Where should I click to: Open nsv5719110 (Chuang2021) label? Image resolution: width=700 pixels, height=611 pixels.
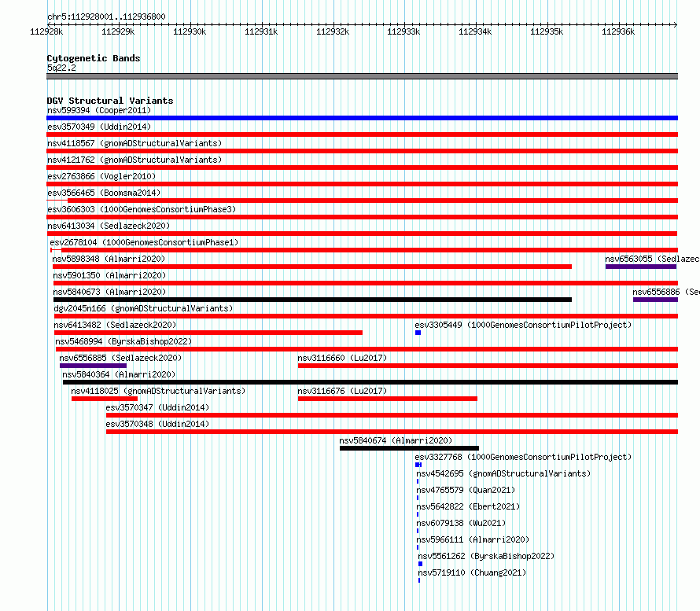click(x=472, y=572)
